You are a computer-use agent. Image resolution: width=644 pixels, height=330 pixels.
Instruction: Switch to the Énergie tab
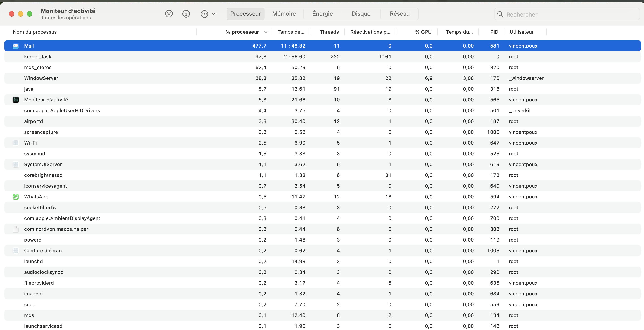tap(322, 14)
